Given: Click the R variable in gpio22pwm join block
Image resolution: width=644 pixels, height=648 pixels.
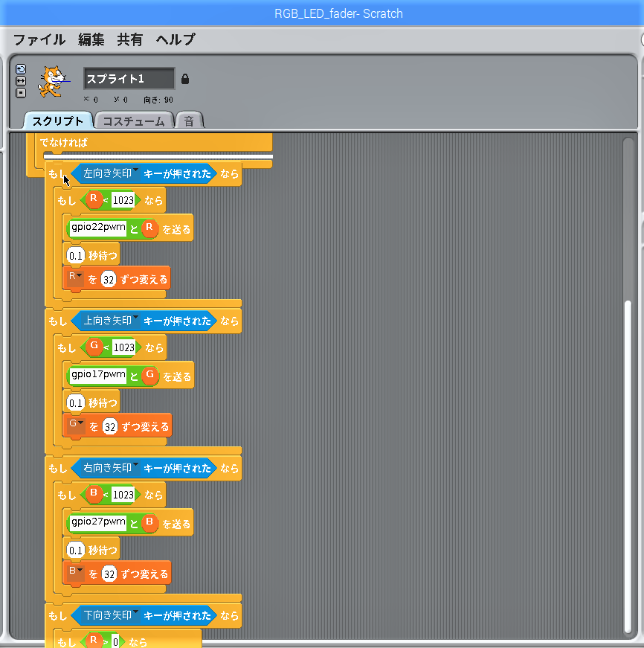Looking at the screenshot, I should 149,228.
